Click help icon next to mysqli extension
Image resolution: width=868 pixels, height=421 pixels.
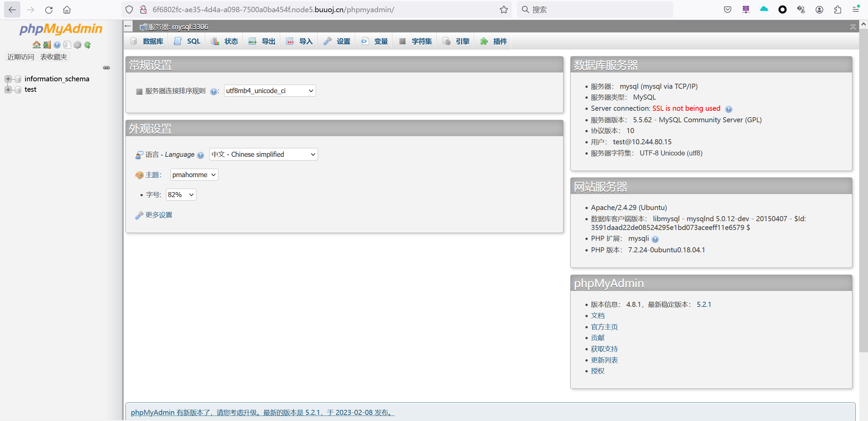coord(655,239)
